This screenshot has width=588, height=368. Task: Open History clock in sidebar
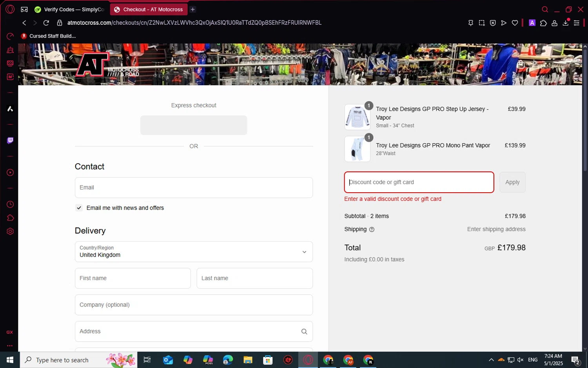[10, 204]
